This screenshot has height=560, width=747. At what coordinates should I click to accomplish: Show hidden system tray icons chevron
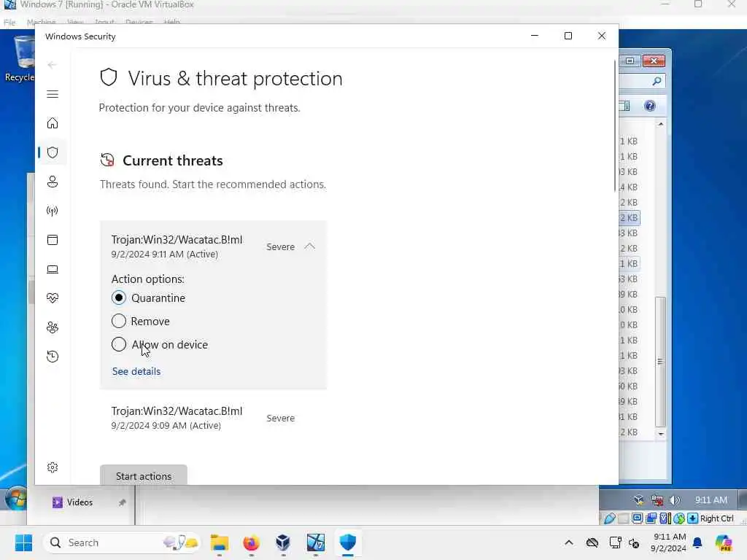(x=569, y=542)
